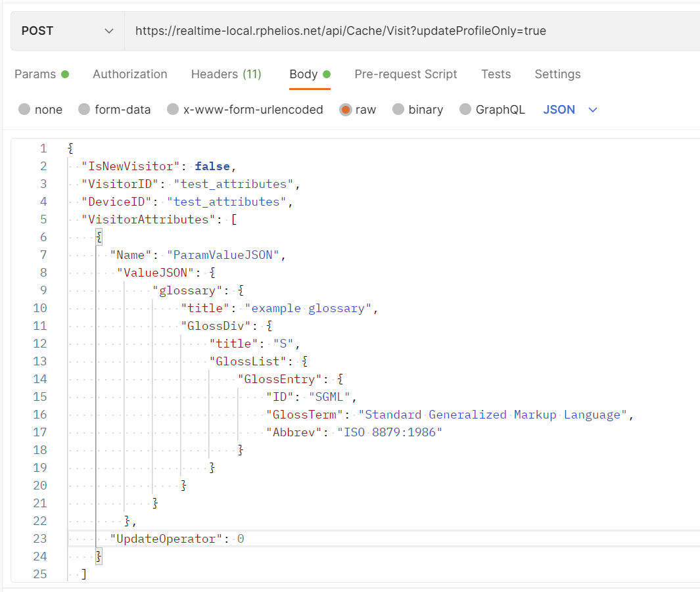The height and width of the screenshot is (592, 700).
Task: Select the none body type radio
Action: pyautogui.click(x=25, y=110)
